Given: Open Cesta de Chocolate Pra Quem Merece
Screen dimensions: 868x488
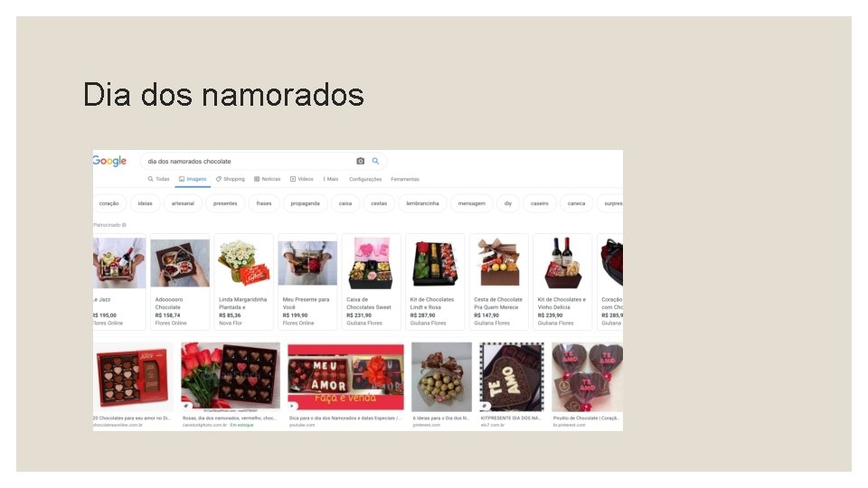Looking at the screenshot, I should (499, 282).
